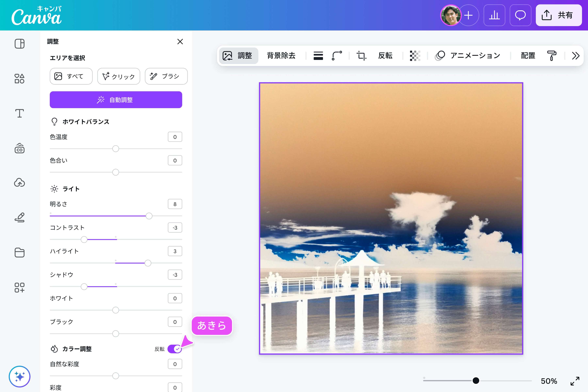
Task: Click the コントラスト slider handle
Action: click(x=84, y=239)
